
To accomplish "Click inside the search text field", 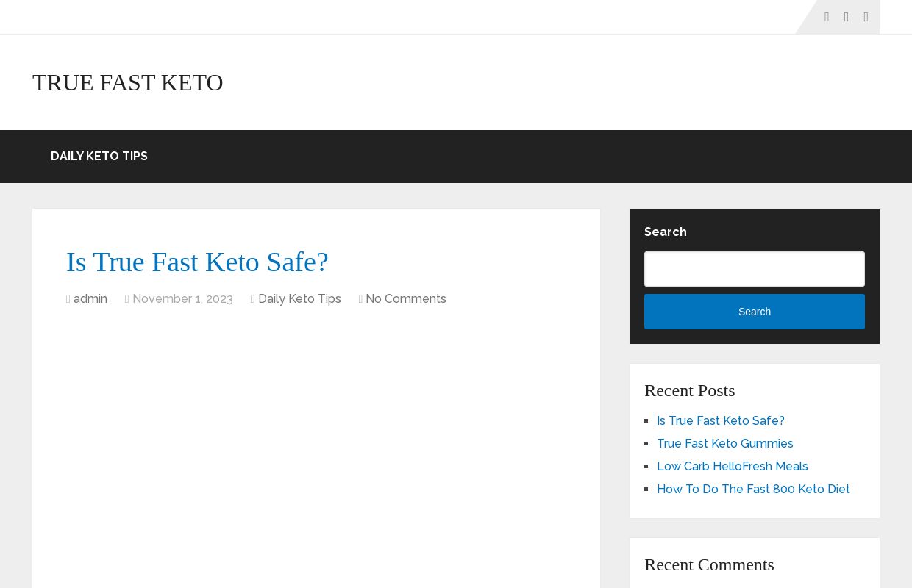I will (755, 269).
